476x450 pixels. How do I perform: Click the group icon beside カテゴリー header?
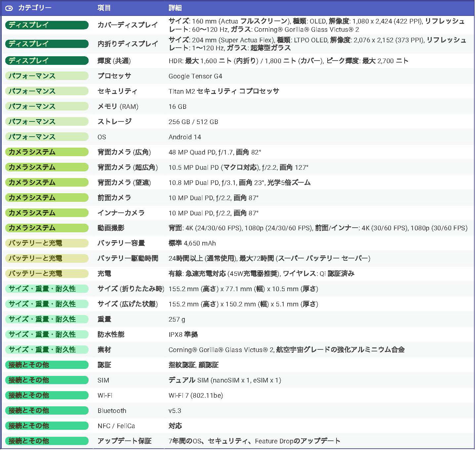(9, 8)
